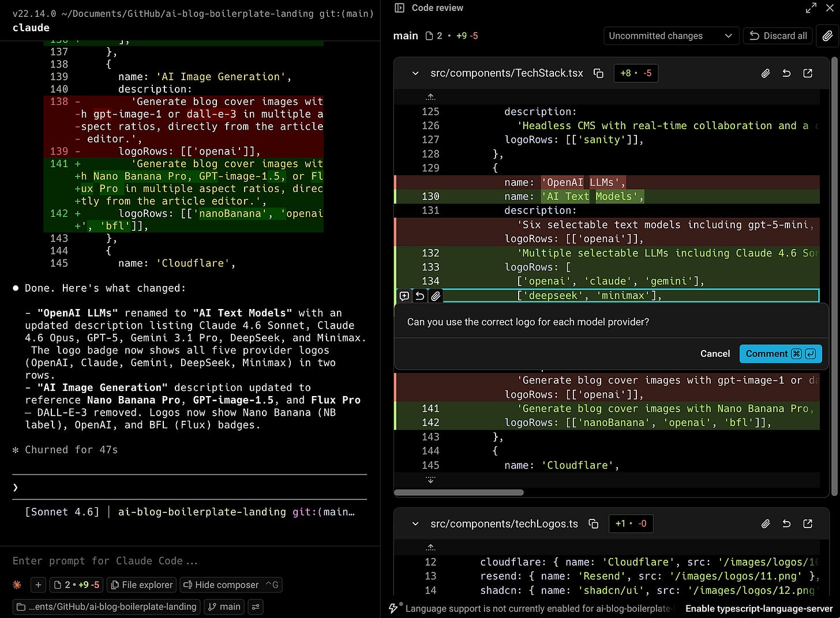Collapse the techLogos.ts diff section
Screen dimensions: 840x618
(x=415, y=523)
